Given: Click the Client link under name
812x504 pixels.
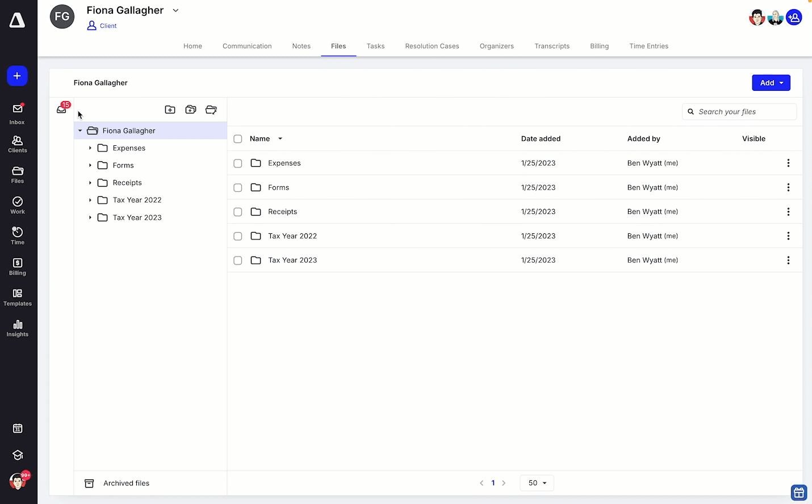Looking at the screenshot, I should [x=102, y=26].
